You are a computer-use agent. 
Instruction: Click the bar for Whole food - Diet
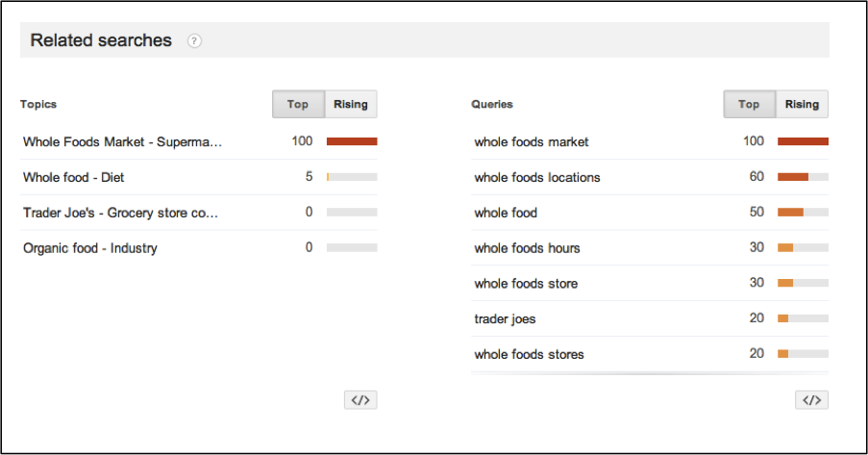pyautogui.click(x=352, y=177)
